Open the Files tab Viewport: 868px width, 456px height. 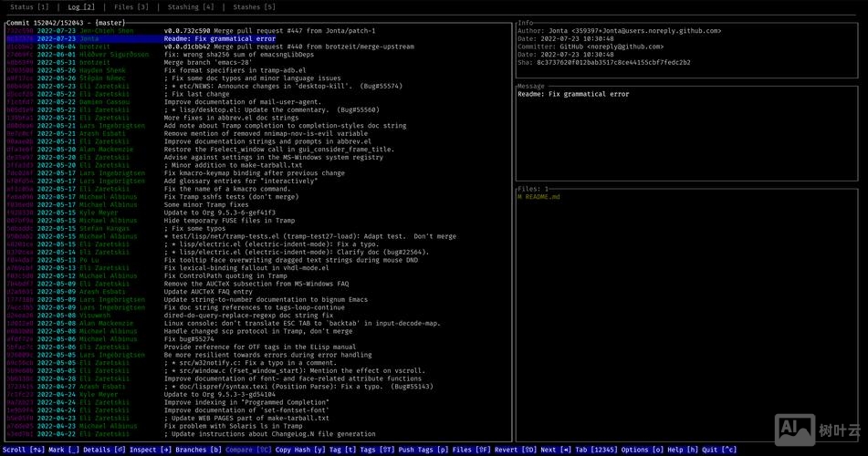[131, 7]
